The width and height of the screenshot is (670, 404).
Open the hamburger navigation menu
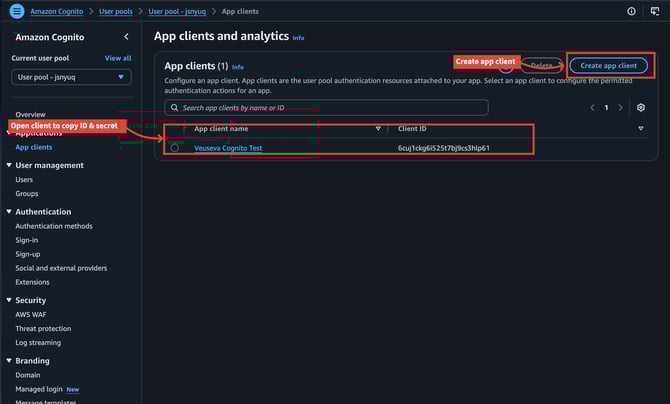17,11
